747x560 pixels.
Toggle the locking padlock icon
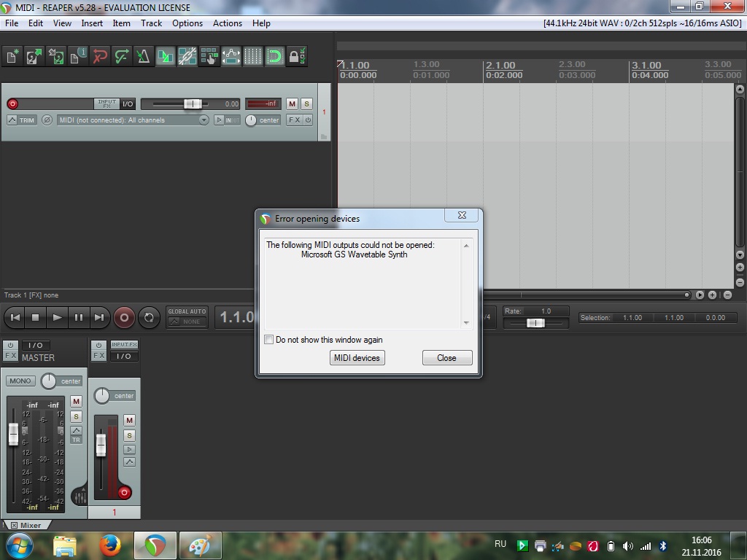pyautogui.click(x=297, y=56)
